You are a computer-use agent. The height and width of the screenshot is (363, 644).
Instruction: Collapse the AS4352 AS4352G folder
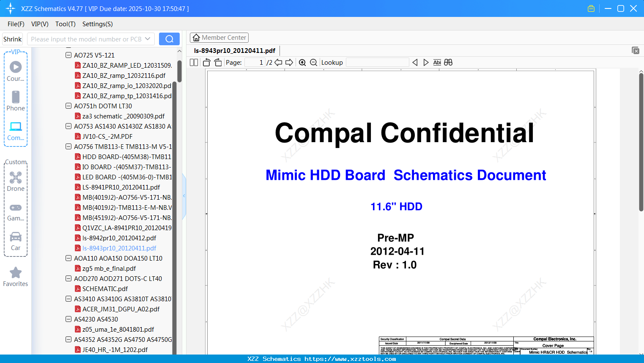[69, 339]
